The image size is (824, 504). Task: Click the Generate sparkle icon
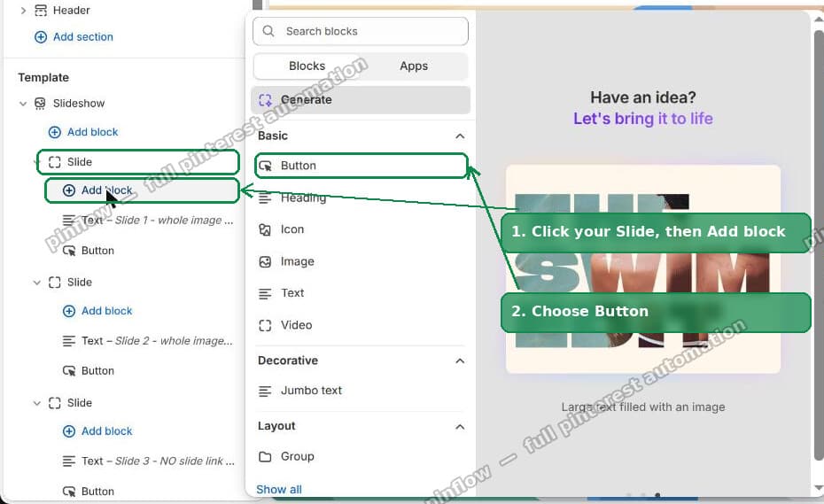pos(266,100)
